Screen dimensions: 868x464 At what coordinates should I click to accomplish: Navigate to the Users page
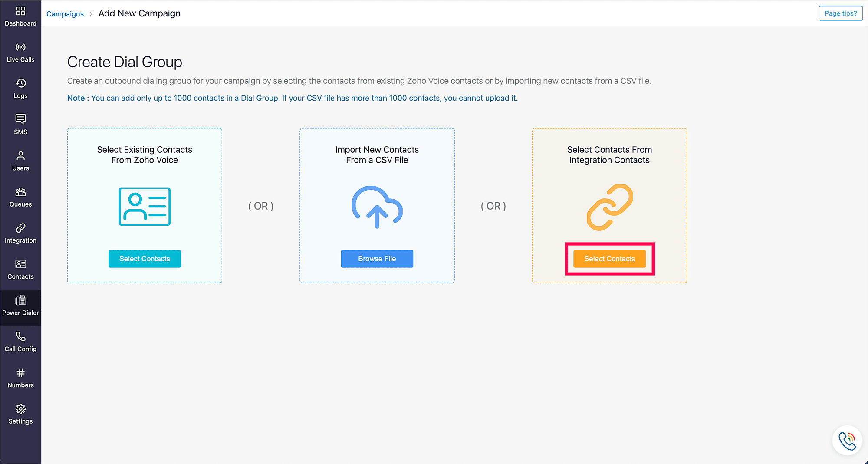coord(20,161)
